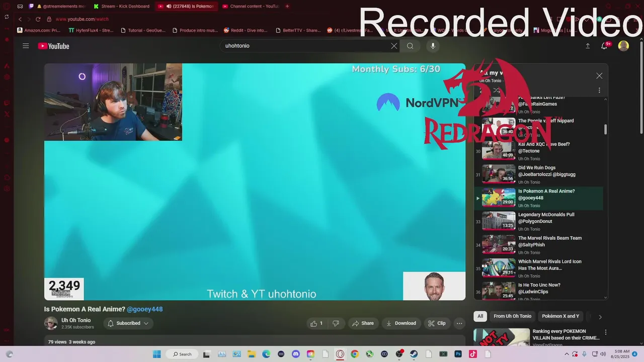This screenshot has height=362, width=644.
Task: Go back in browser history
Action: [x=20, y=19]
